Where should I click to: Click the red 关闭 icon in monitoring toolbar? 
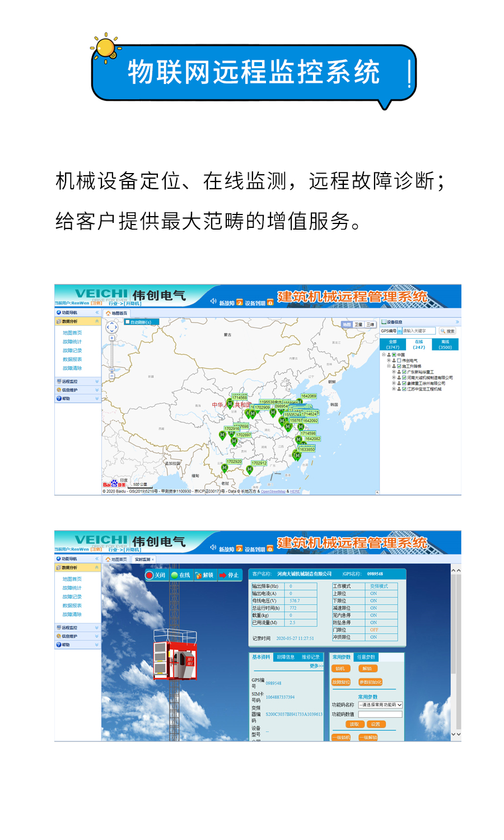[150, 575]
